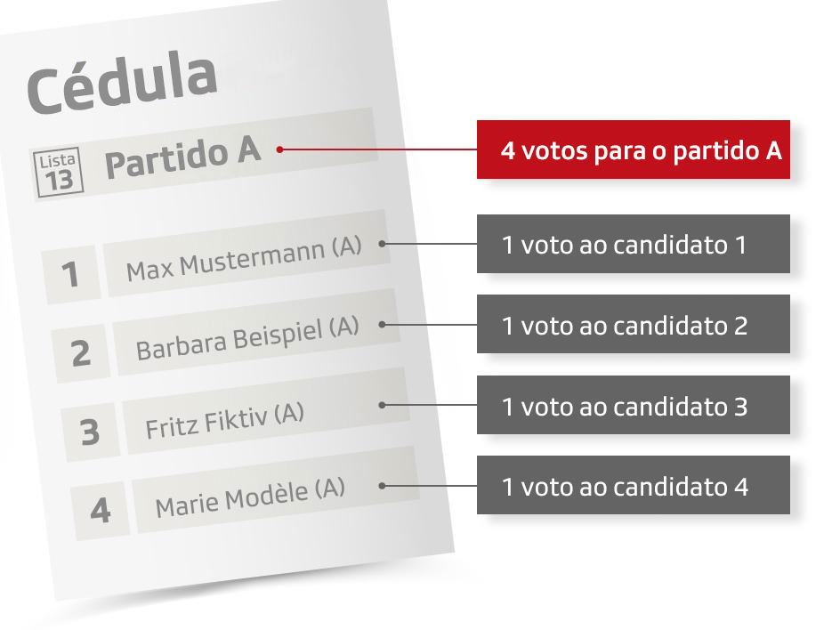840x630 pixels.
Task: Click the Cédula title
Action: (122, 83)
